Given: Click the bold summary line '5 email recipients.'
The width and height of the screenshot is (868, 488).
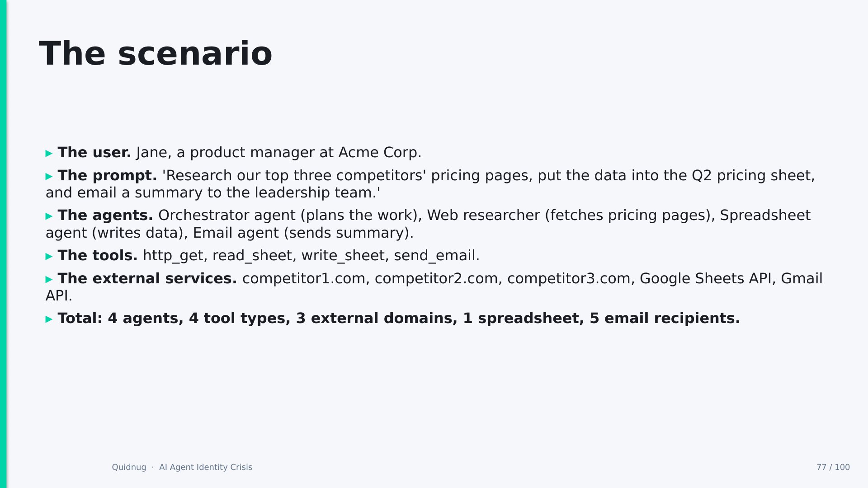Looking at the screenshot, I should tap(665, 319).
